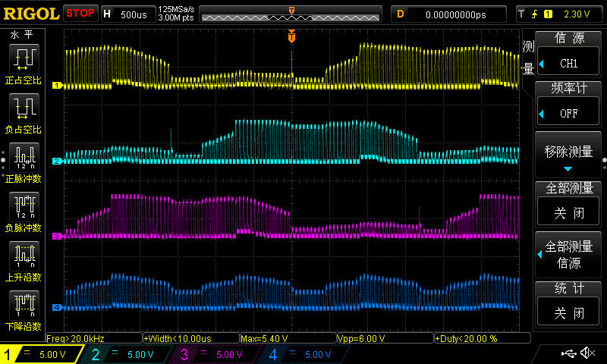Click the orange trigger position marker T
The width and height of the screenshot is (607, 364).
(x=291, y=36)
